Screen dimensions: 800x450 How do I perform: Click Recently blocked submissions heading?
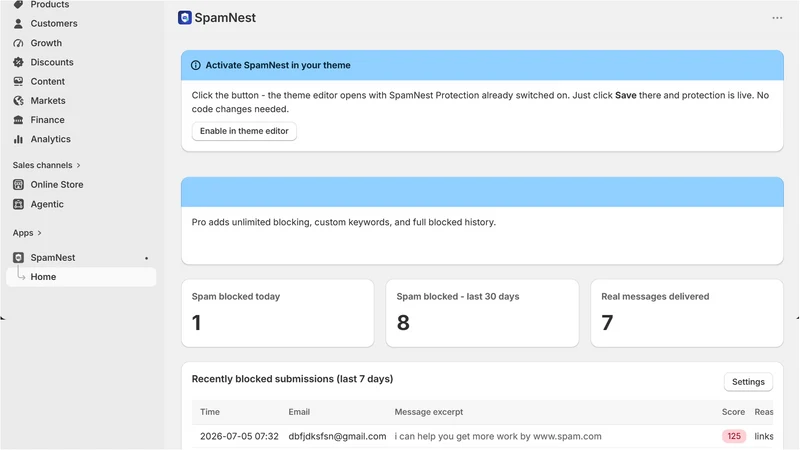(292, 379)
